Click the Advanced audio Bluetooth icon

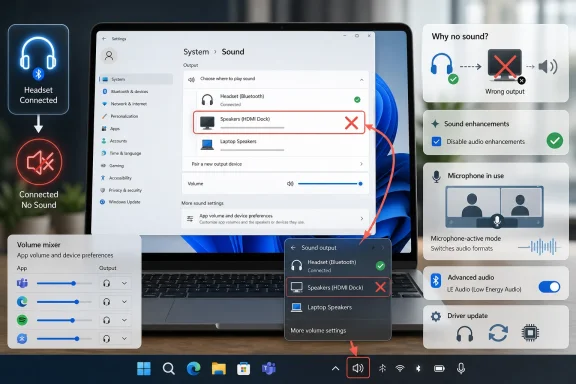pos(436,281)
